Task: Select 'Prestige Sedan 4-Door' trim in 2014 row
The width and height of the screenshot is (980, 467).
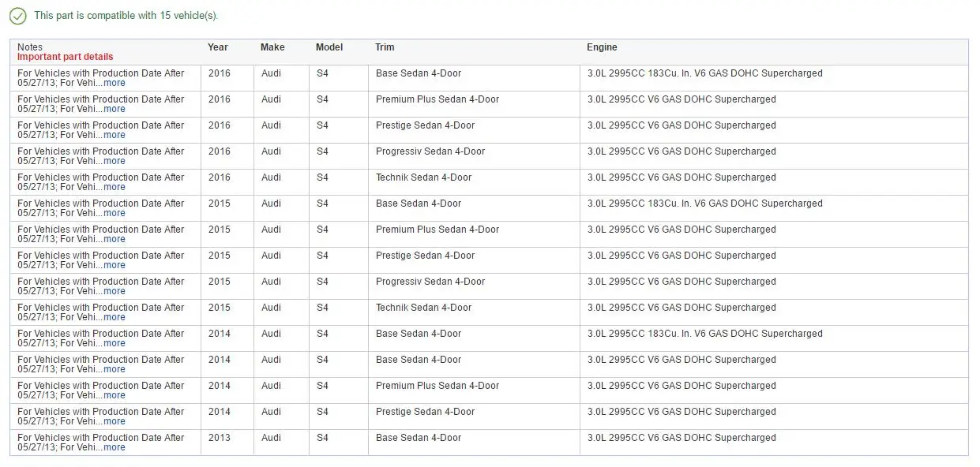Action: pos(426,412)
